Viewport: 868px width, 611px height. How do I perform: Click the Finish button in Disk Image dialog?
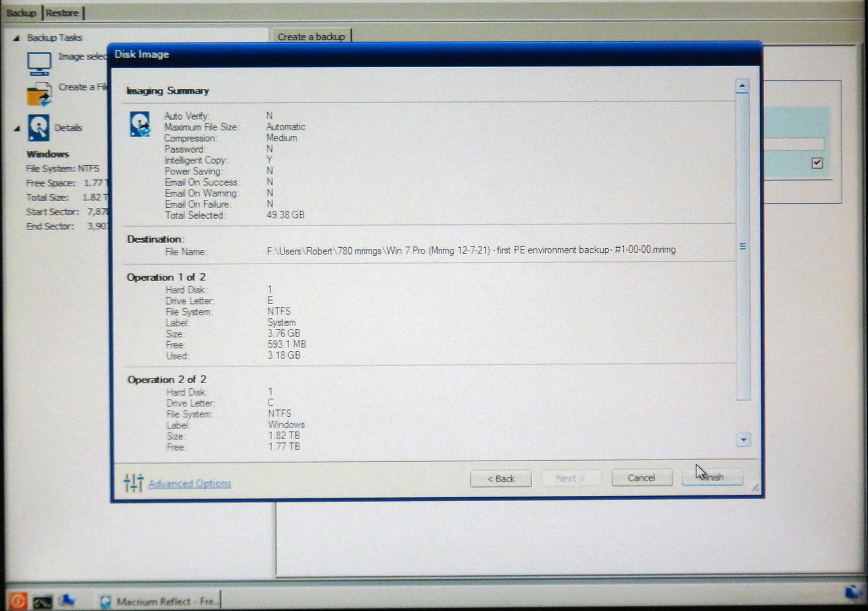tap(712, 477)
